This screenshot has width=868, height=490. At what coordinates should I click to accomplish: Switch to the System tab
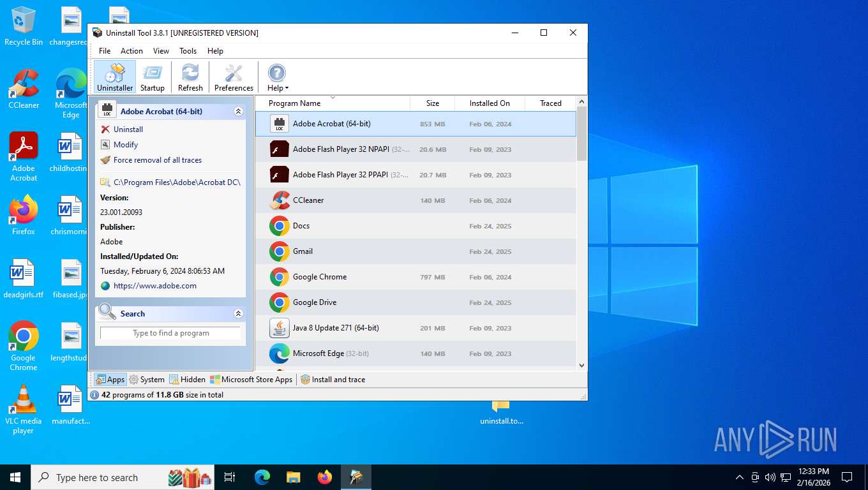147,380
